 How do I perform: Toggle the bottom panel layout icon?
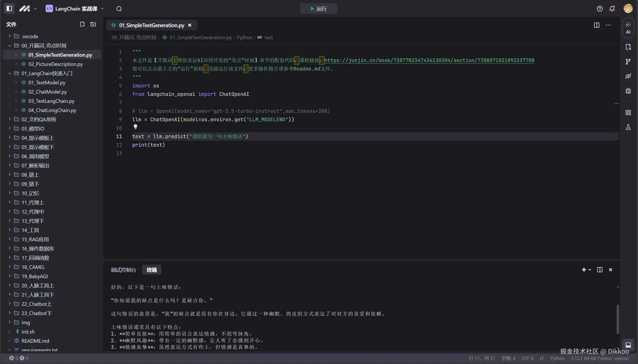(628, 345)
